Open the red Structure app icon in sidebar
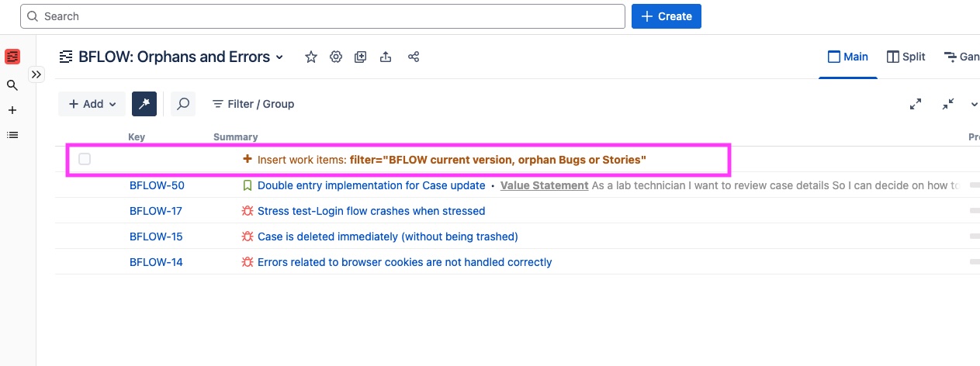This screenshot has width=980, height=366. (x=12, y=57)
